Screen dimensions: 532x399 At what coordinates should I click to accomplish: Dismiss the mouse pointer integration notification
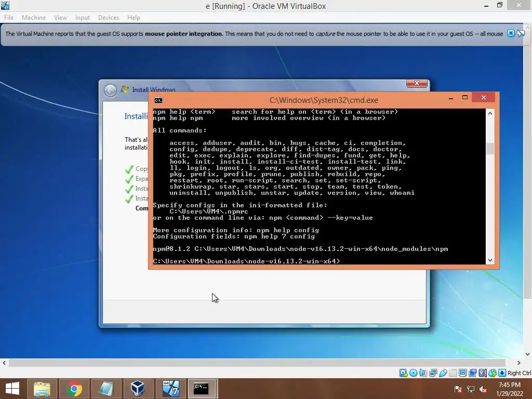[x=511, y=33]
